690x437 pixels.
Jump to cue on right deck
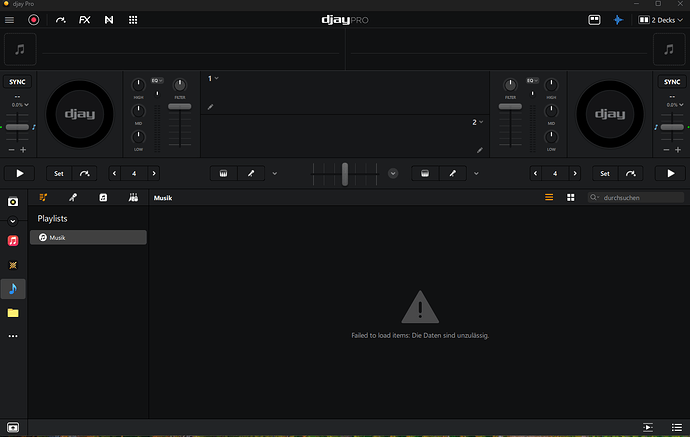[x=631, y=173]
